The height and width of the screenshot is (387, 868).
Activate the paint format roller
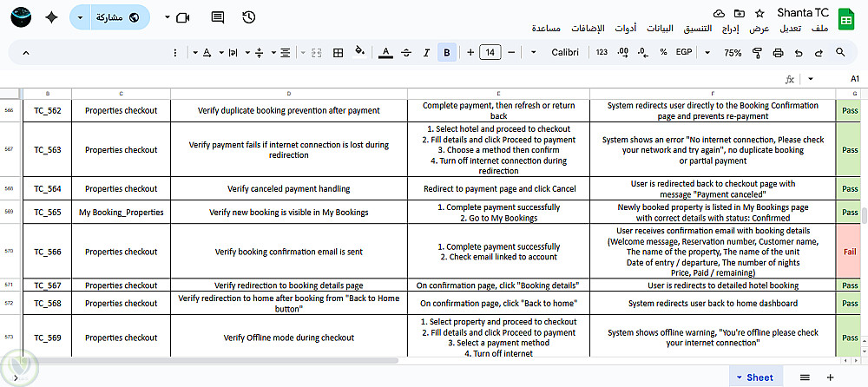(757, 53)
